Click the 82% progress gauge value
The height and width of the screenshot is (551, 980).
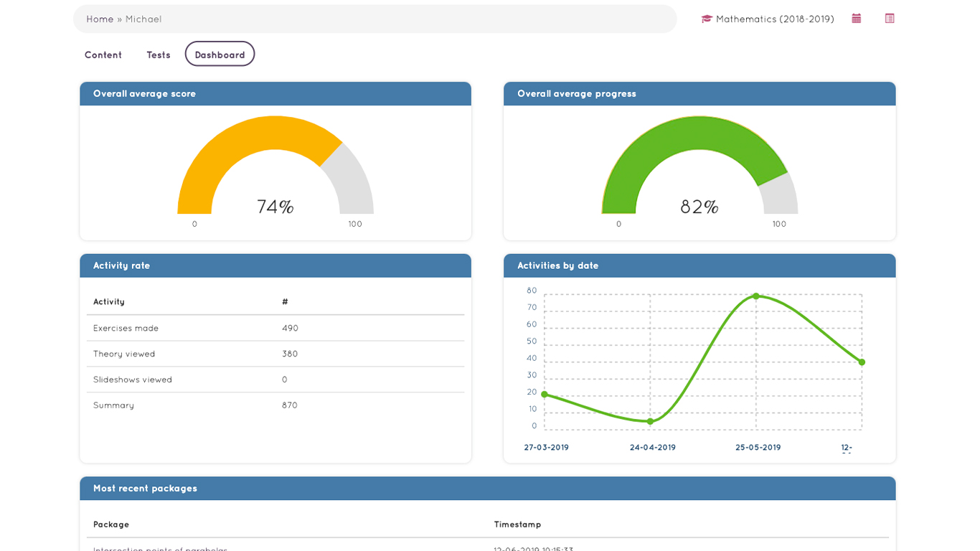pyautogui.click(x=699, y=207)
